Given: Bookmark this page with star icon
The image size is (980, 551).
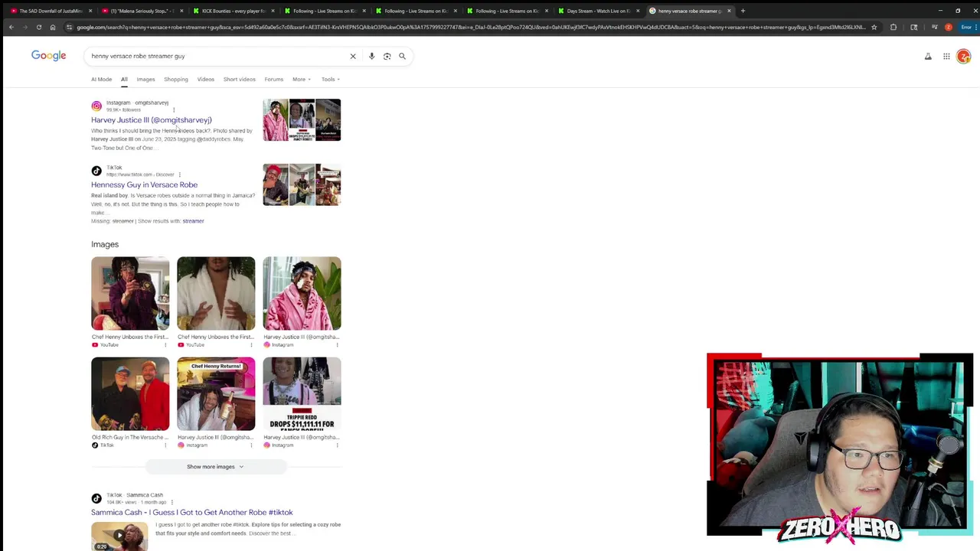Looking at the screenshot, I should (x=874, y=27).
